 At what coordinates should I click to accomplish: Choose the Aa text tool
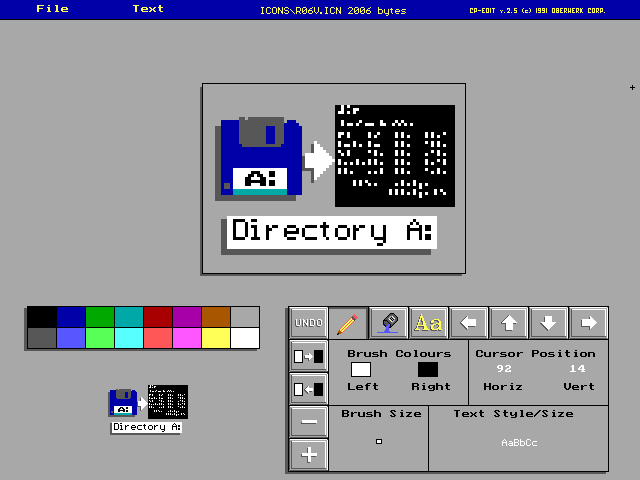coord(428,323)
